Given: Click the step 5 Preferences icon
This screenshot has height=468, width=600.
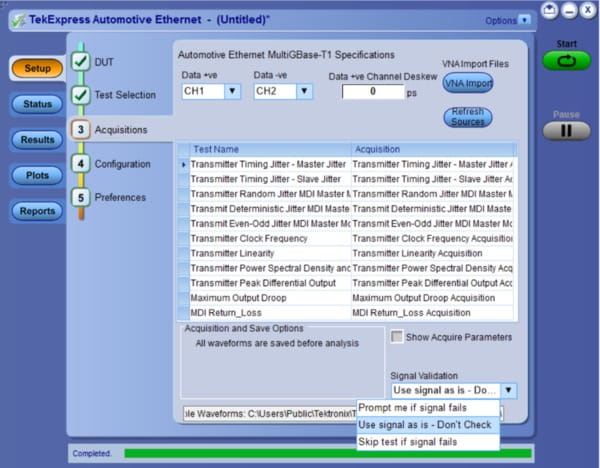Looking at the screenshot, I should (x=81, y=197).
